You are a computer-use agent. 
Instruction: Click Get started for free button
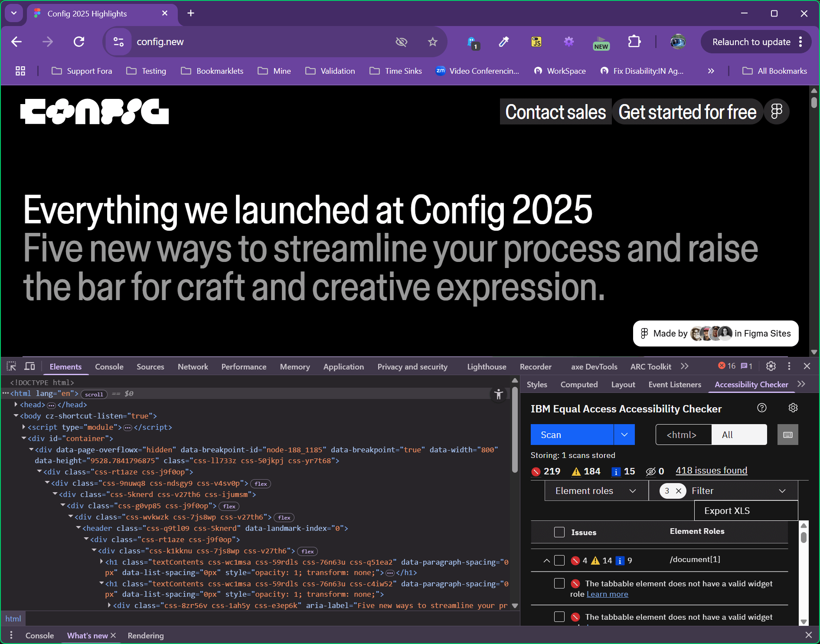[x=687, y=112]
